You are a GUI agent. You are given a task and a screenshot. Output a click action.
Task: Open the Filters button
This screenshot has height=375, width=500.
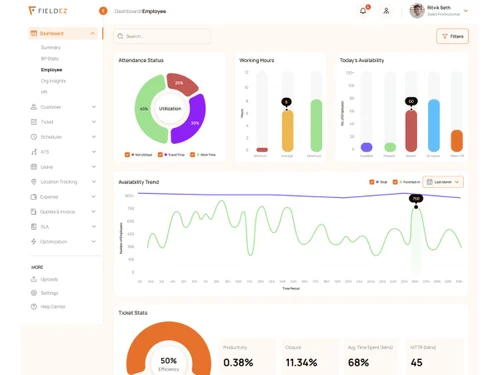452,36
